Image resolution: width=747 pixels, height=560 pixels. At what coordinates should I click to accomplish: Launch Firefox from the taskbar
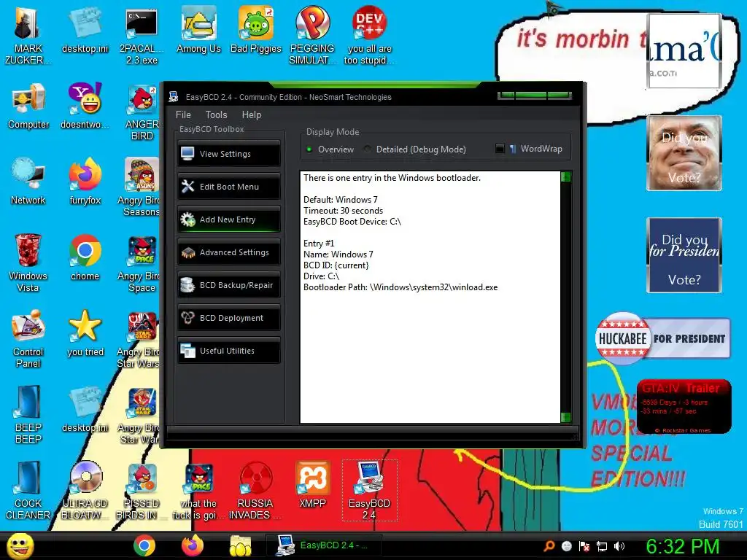[x=193, y=545]
